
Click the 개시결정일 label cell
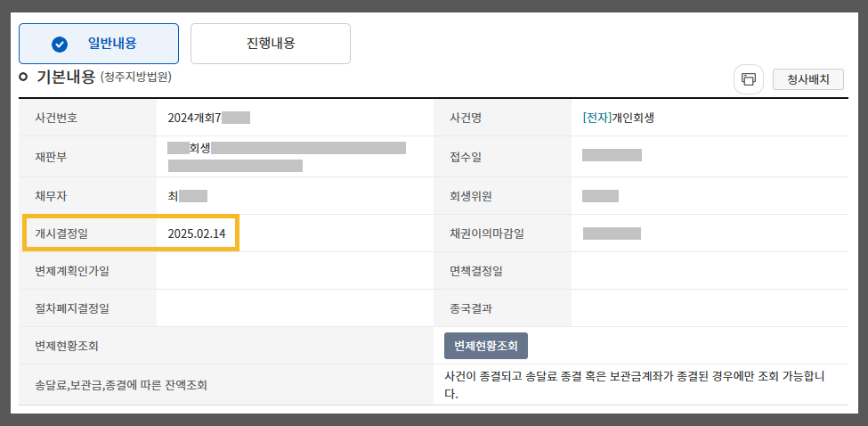(x=87, y=233)
